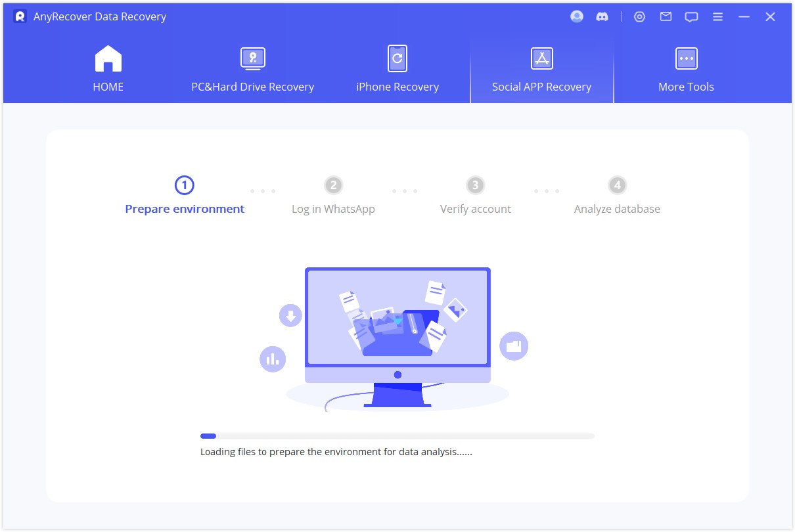Select step 2 Log in WhatsApp circle
Image resolution: width=795 pixels, height=532 pixels.
click(x=333, y=185)
